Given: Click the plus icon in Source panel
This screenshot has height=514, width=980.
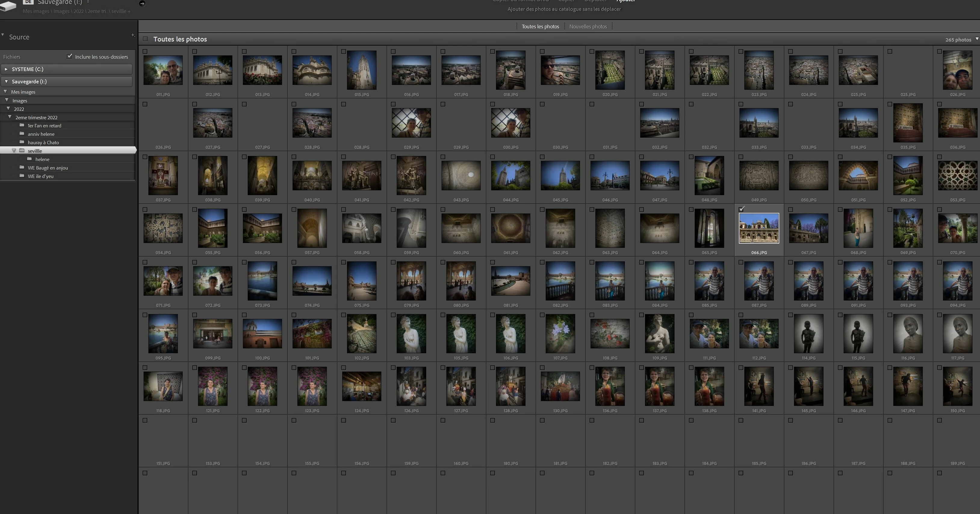Looking at the screenshot, I should pos(133,36).
